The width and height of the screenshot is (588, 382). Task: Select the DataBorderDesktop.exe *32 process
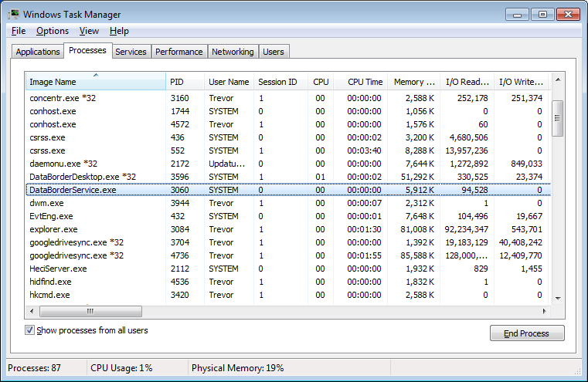82,177
